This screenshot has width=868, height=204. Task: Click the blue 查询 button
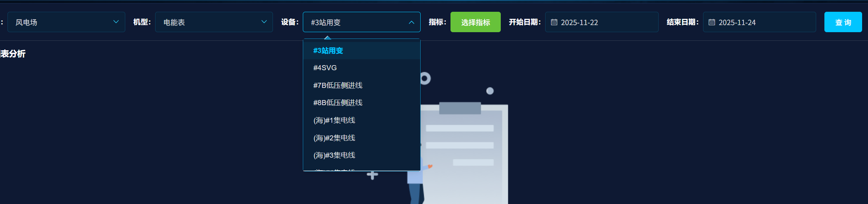tap(843, 22)
